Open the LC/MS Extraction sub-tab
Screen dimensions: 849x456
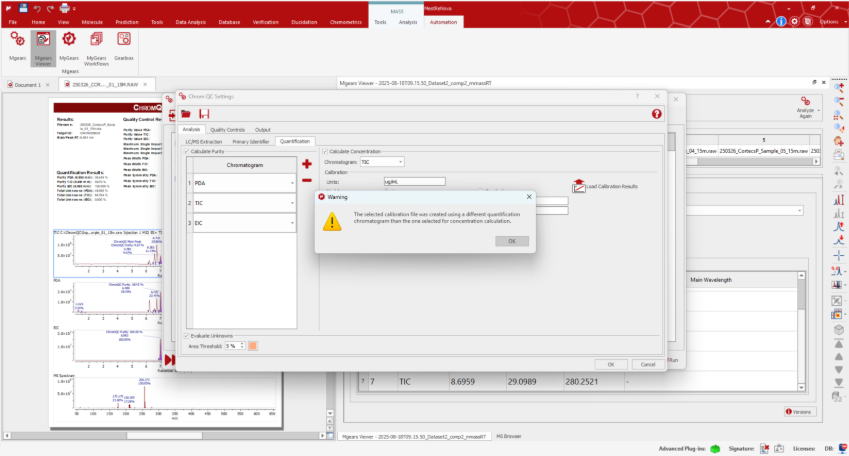(204, 141)
